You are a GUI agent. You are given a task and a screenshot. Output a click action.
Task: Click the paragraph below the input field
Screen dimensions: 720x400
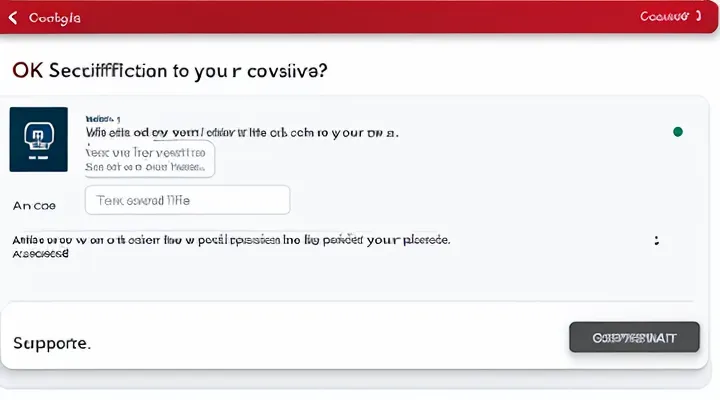point(230,241)
